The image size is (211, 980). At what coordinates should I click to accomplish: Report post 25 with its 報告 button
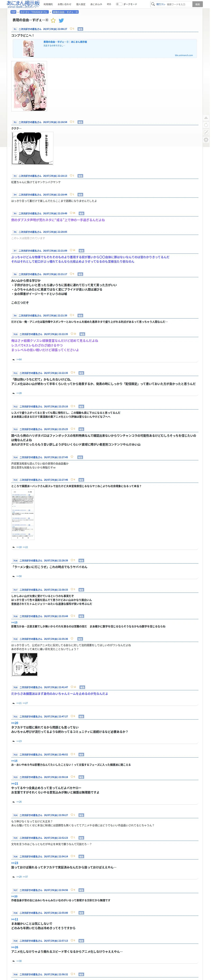pos(81,838)
